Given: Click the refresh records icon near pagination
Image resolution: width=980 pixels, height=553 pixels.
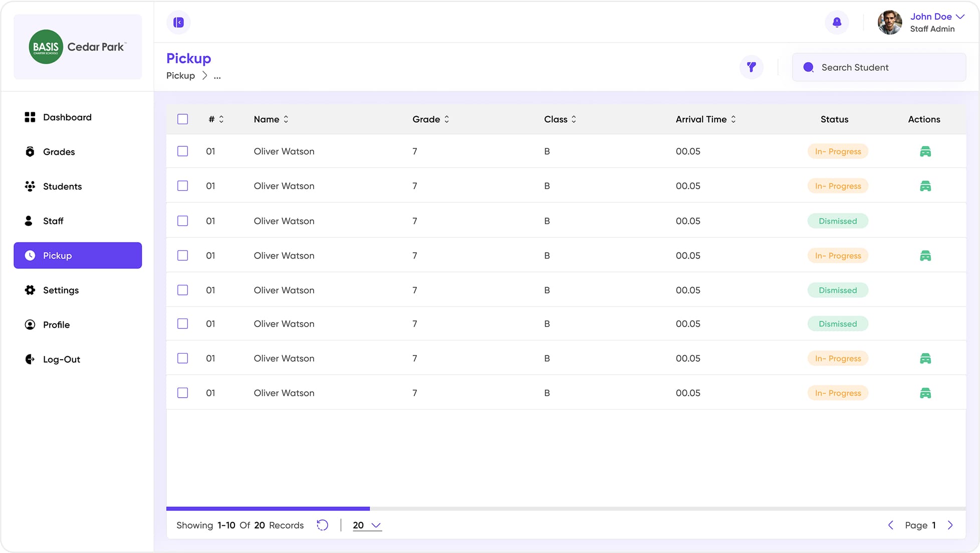Looking at the screenshot, I should pos(322,525).
